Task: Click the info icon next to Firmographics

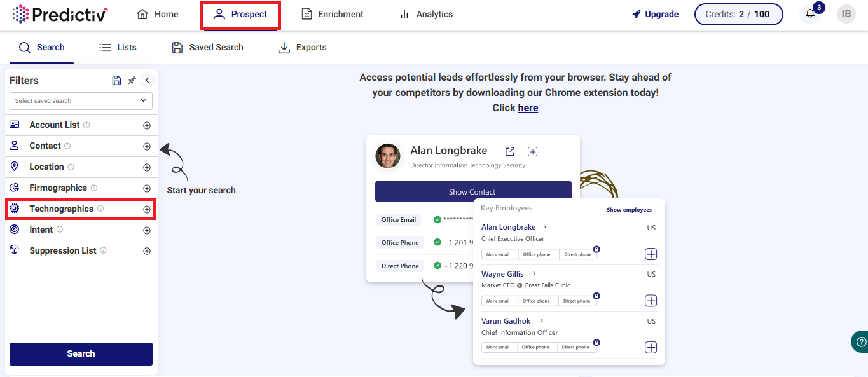Action: [x=94, y=188]
